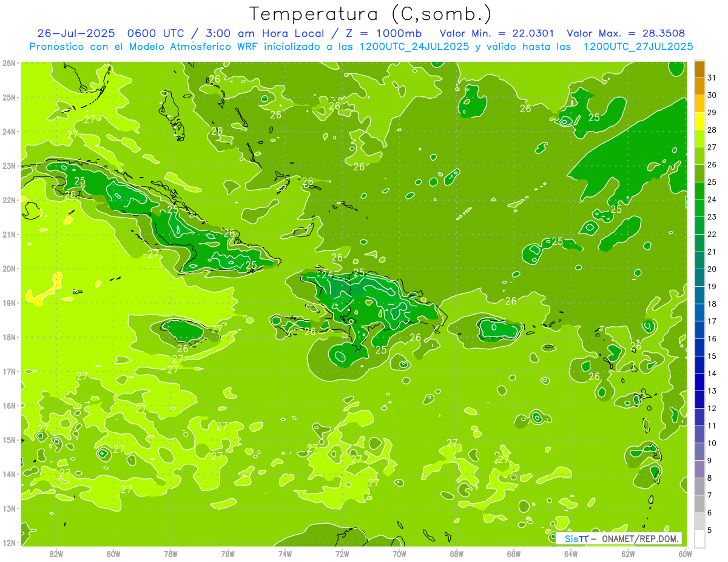Click '1200UTC_27JUL2025' valid-until time
728x562 pixels.
pyautogui.click(x=638, y=47)
